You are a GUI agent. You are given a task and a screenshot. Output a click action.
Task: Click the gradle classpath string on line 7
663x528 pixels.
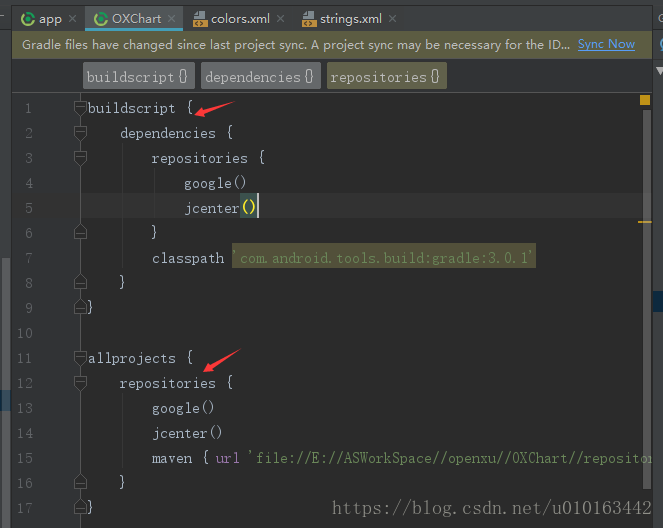click(384, 258)
